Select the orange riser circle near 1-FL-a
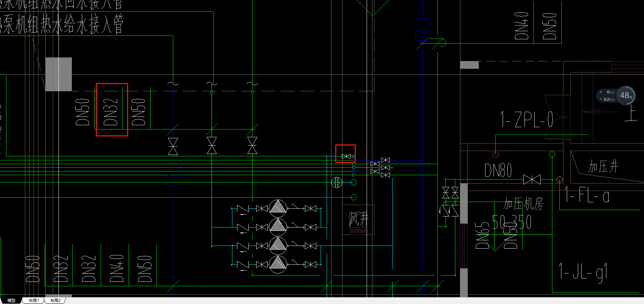Image resolution: width=644 pixels, height=304 pixels. [x=559, y=180]
